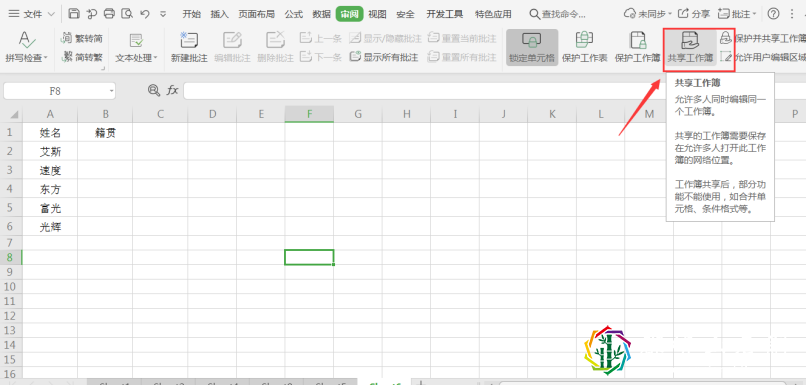Click cell containing 艾斯
The width and height of the screenshot is (806, 385).
tap(50, 152)
